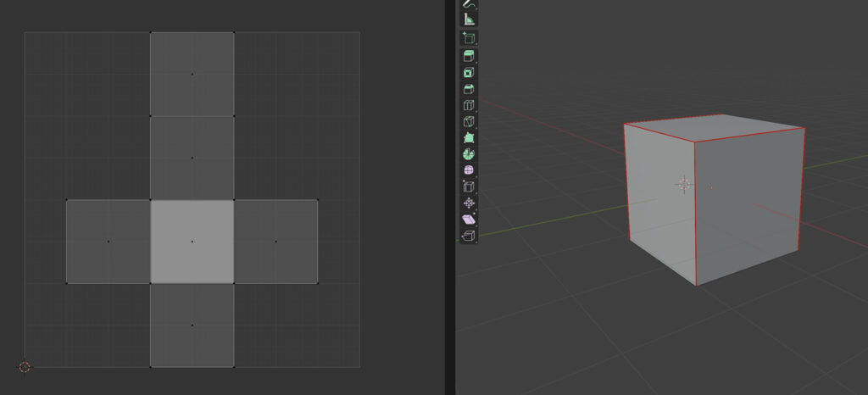Viewport: 868px width, 395px height.
Task: Select the Smooth vertices tool
Action: click(x=469, y=170)
